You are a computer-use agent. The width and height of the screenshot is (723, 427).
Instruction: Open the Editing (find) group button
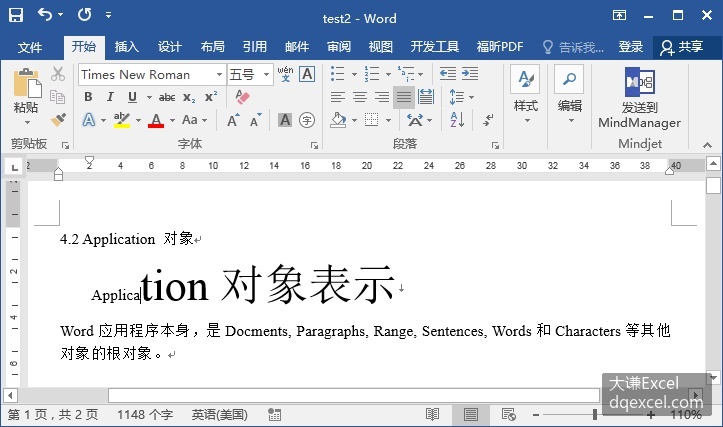point(570,95)
